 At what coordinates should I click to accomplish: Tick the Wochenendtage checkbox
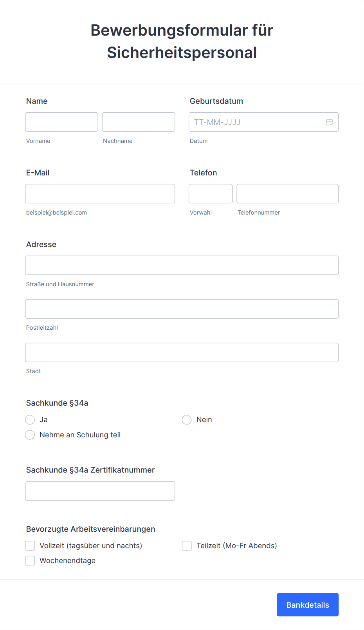[x=30, y=561]
